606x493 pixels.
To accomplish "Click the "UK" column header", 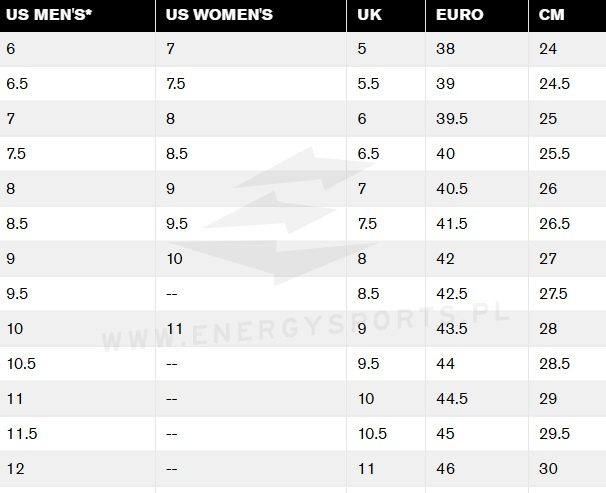I will point(369,15).
